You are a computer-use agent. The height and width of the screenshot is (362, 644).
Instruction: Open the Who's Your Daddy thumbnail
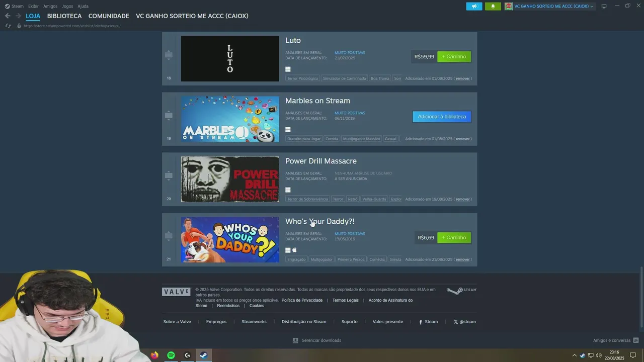tap(230, 239)
